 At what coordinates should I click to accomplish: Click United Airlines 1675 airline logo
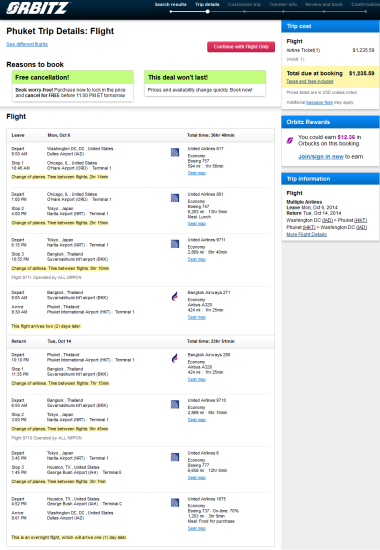(175, 503)
